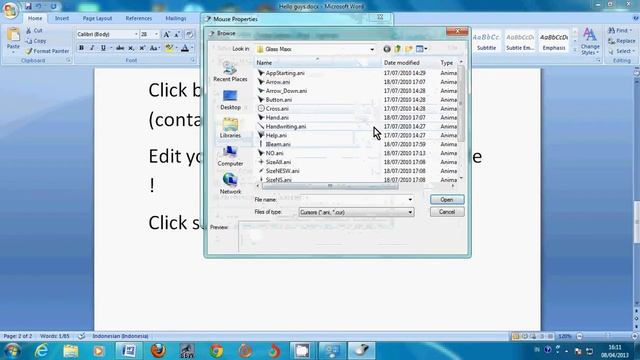Click the Grow Font icon
The image size is (640, 360).
[167, 35]
